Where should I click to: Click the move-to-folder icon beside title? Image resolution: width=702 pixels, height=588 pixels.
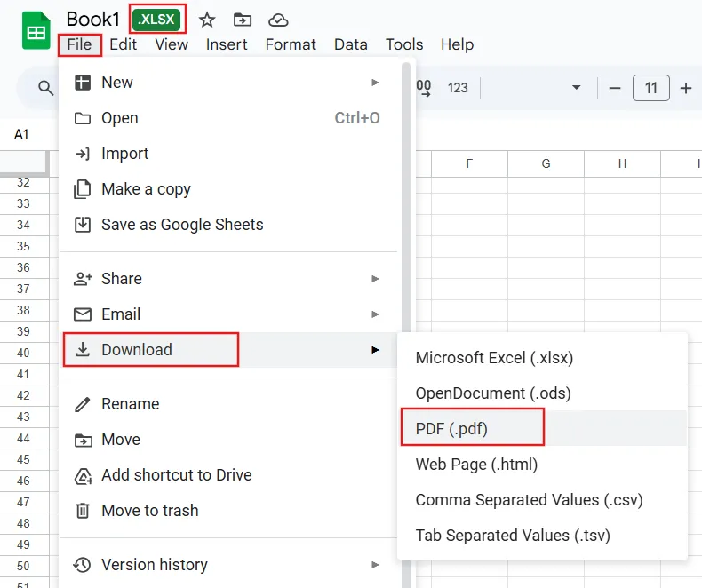243,20
